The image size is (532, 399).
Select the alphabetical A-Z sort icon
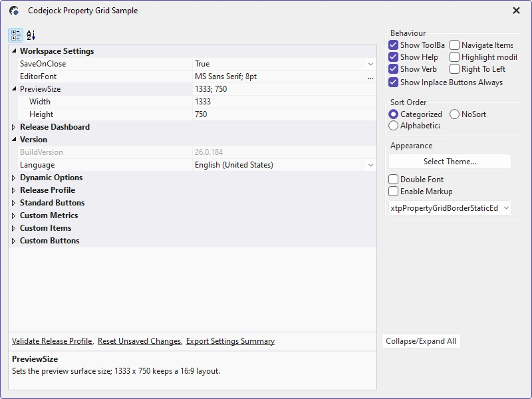click(x=31, y=35)
